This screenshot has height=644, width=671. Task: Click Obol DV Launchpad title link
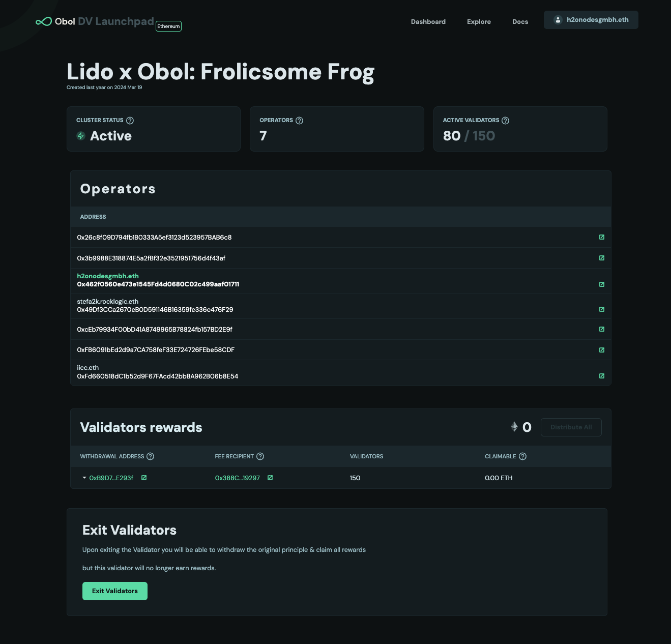click(x=104, y=21)
